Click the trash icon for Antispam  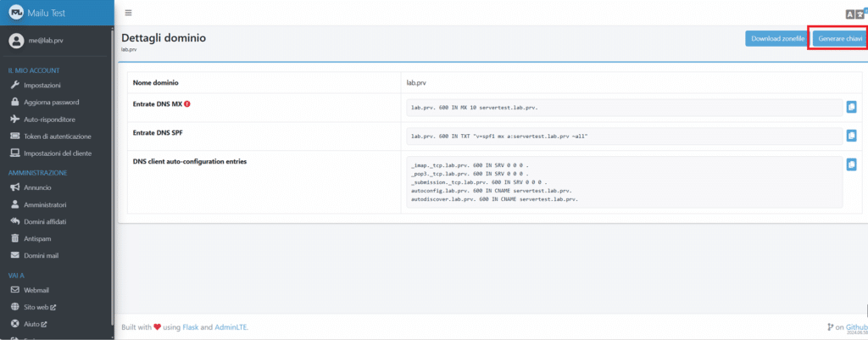pyautogui.click(x=15, y=238)
